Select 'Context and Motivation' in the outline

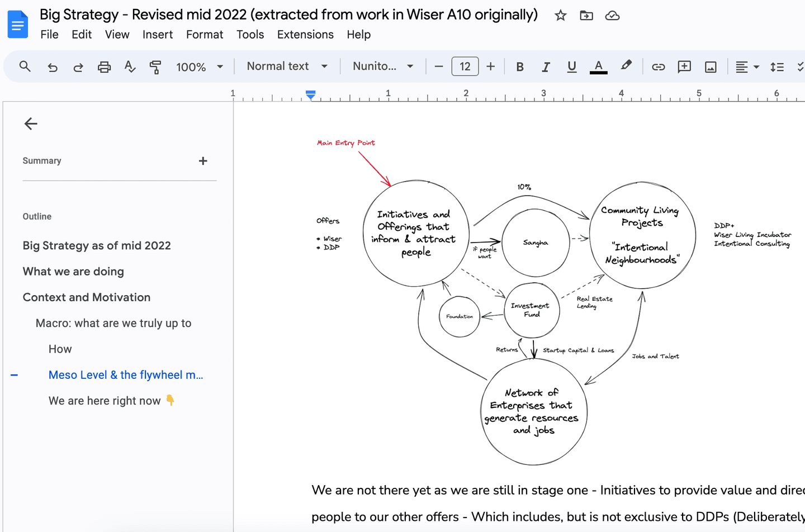[x=86, y=297]
